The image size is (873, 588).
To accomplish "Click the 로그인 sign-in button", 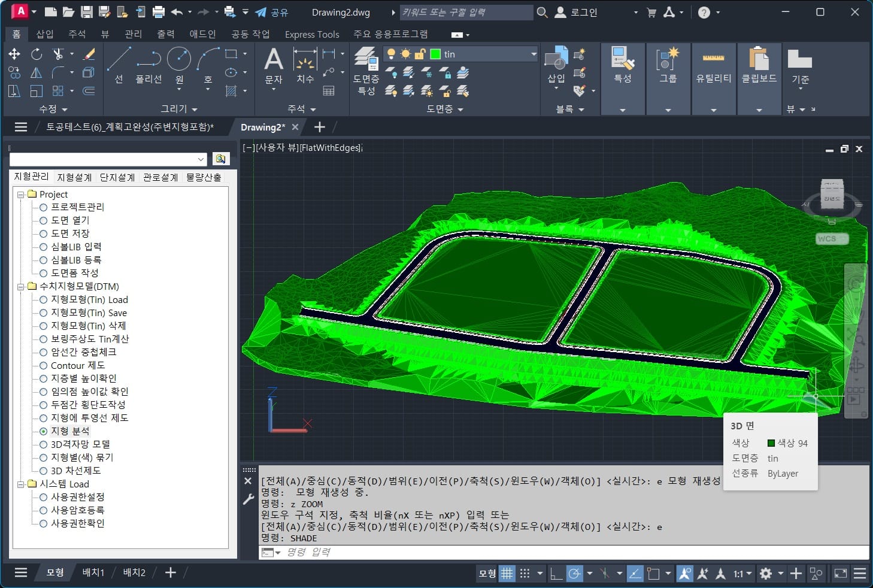I will pyautogui.click(x=577, y=12).
